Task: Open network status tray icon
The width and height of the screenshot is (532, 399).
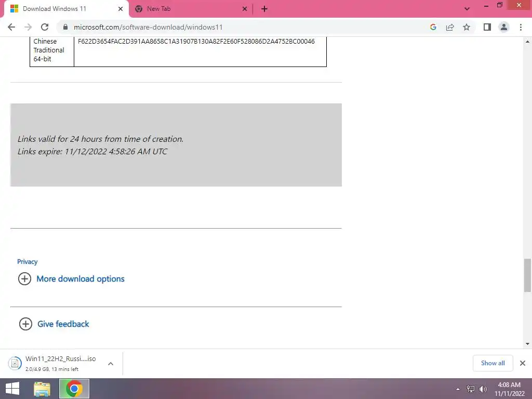Action: click(471, 389)
